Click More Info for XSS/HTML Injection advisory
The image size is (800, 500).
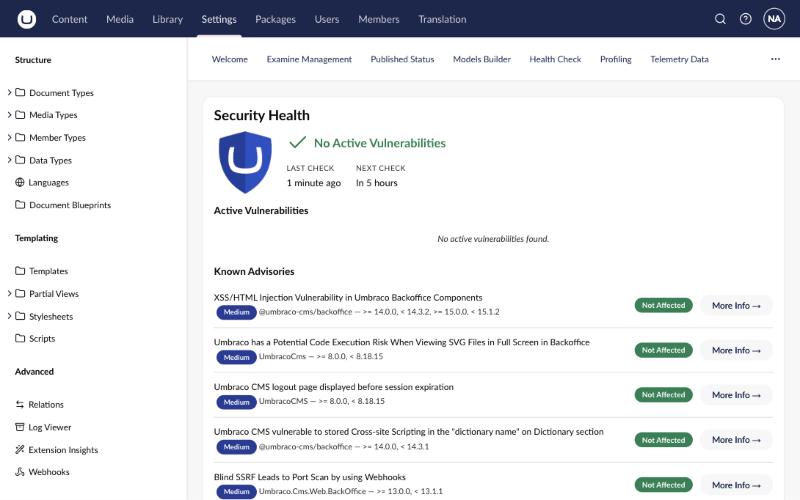coord(736,306)
